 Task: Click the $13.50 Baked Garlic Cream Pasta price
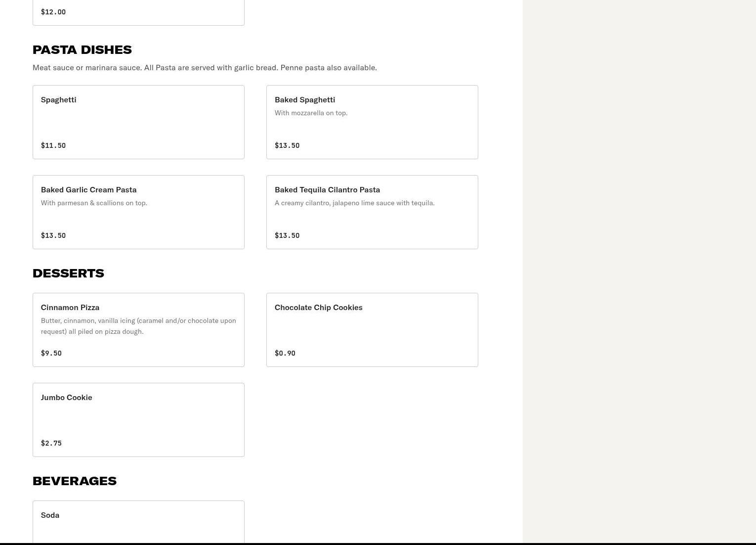[53, 235]
